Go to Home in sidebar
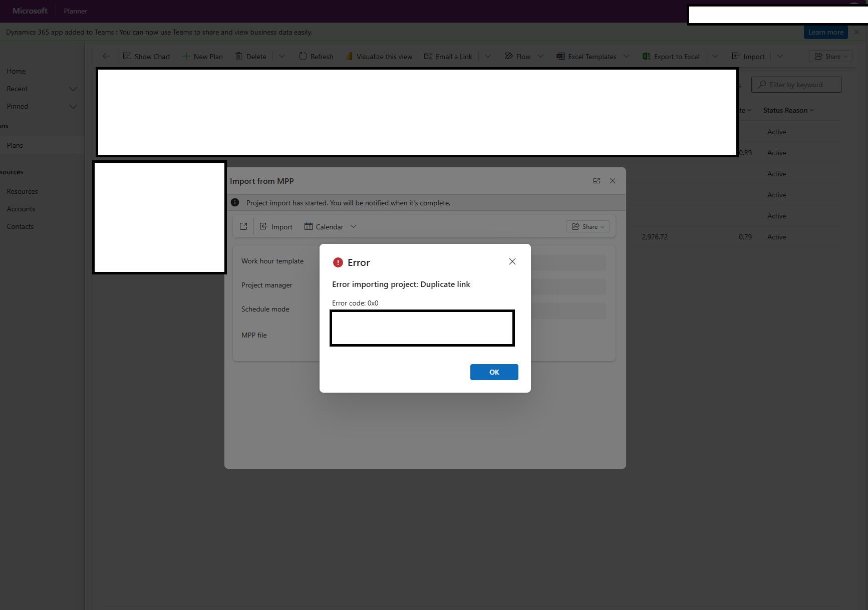Image resolution: width=868 pixels, height=610 pixels. click(17, 71)
